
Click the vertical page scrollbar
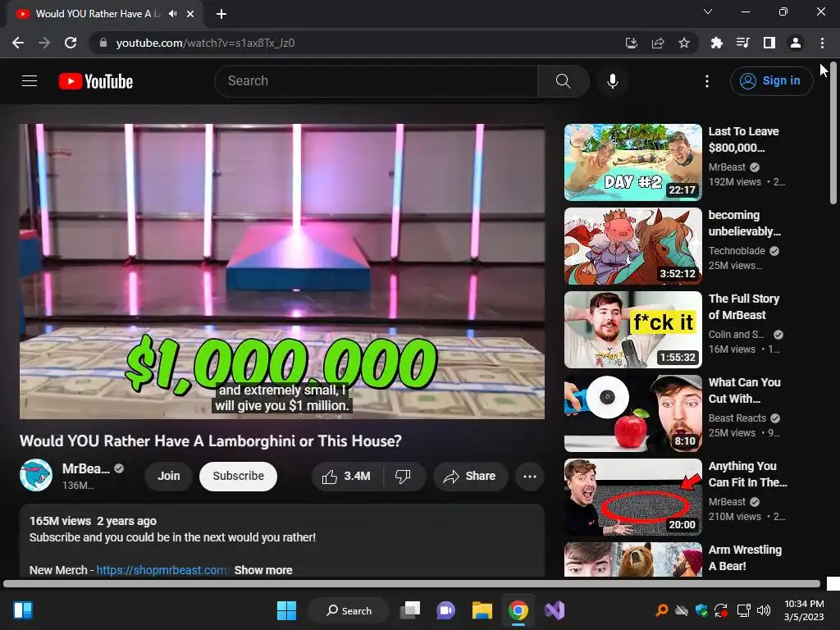pos(833,134)
